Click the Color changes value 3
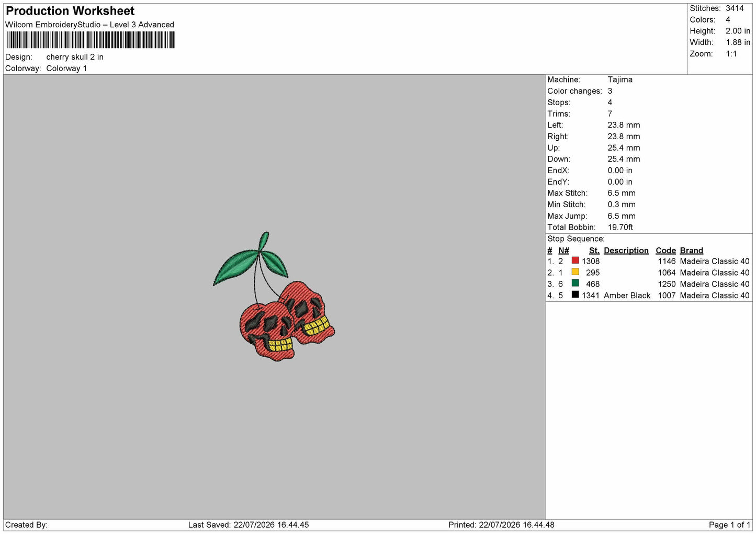The width and height of the screenshot is (756, 534). click(610, 91)
